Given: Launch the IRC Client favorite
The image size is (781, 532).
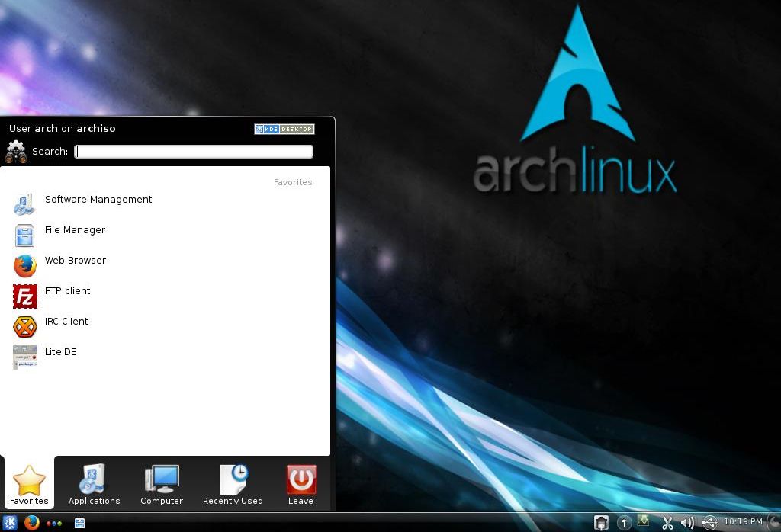Looking at the screenshot, I should [x=66, y=322].
